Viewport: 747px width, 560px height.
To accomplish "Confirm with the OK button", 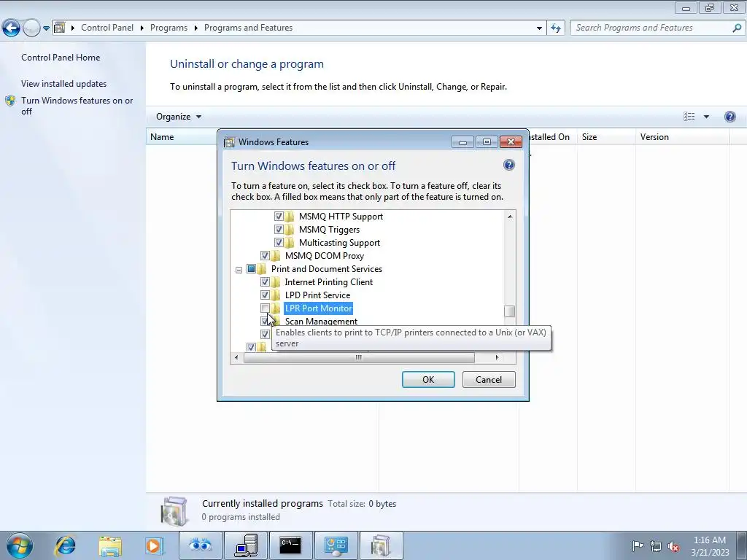I will point(428,379).
